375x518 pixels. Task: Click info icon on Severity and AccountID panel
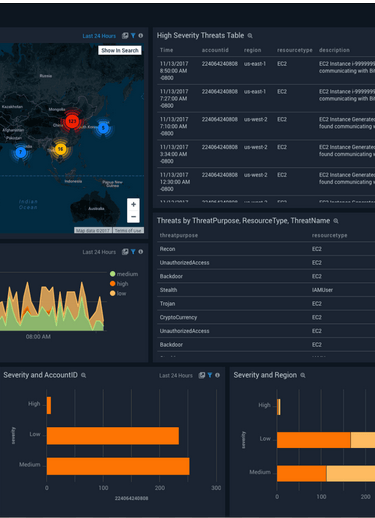tap(217, 375)
